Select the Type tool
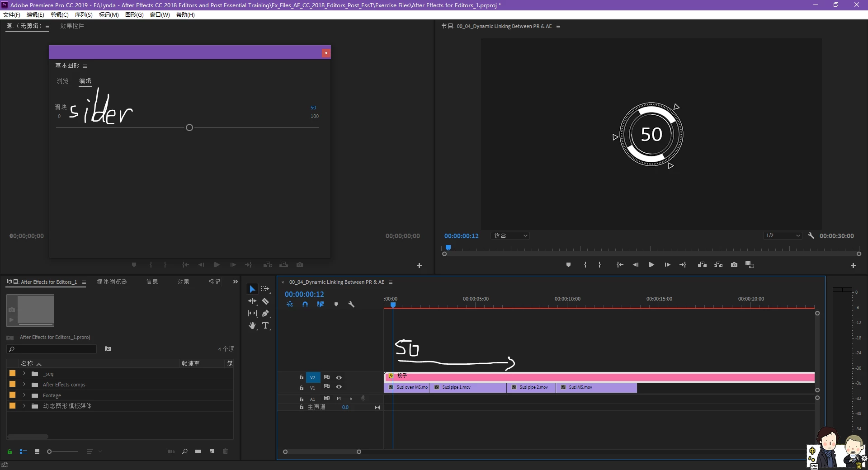 [265, 325]
